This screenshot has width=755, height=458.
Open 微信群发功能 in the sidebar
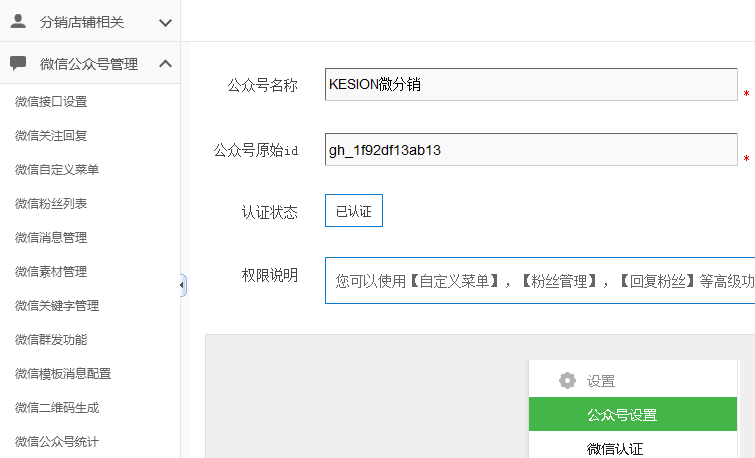coord(51,339)
